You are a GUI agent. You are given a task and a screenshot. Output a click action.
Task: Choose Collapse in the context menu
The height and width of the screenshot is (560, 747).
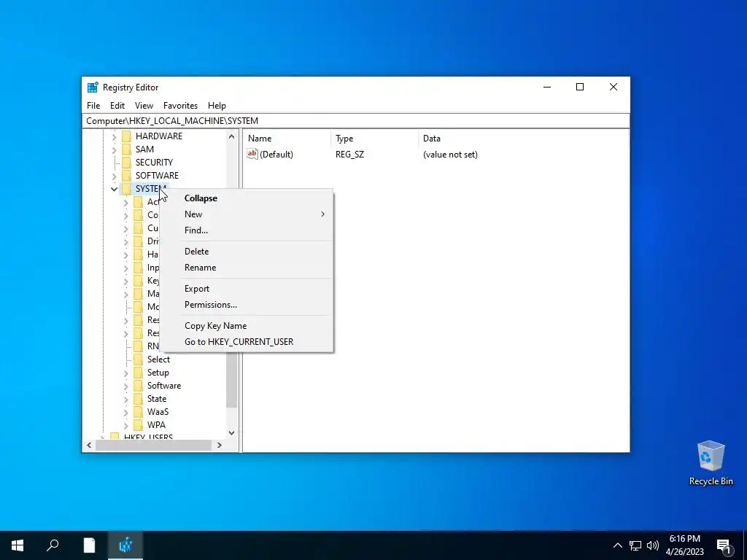click(x=247, y=198)
